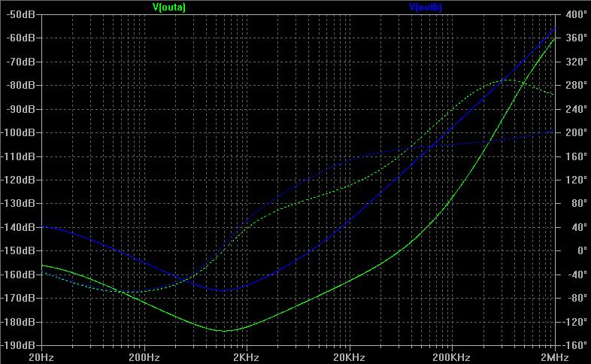Click the -70dB left axis label
The image size is (591, 364).
click(21, 62)
